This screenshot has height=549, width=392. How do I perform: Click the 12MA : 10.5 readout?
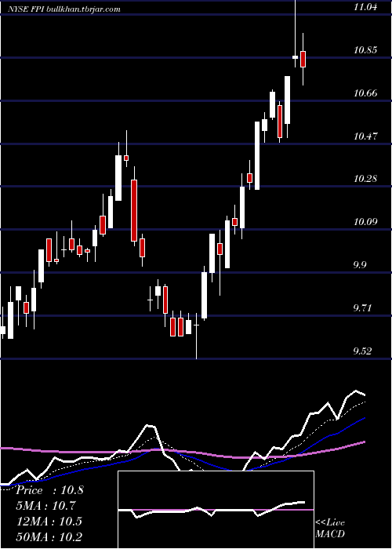coord(49,522)
